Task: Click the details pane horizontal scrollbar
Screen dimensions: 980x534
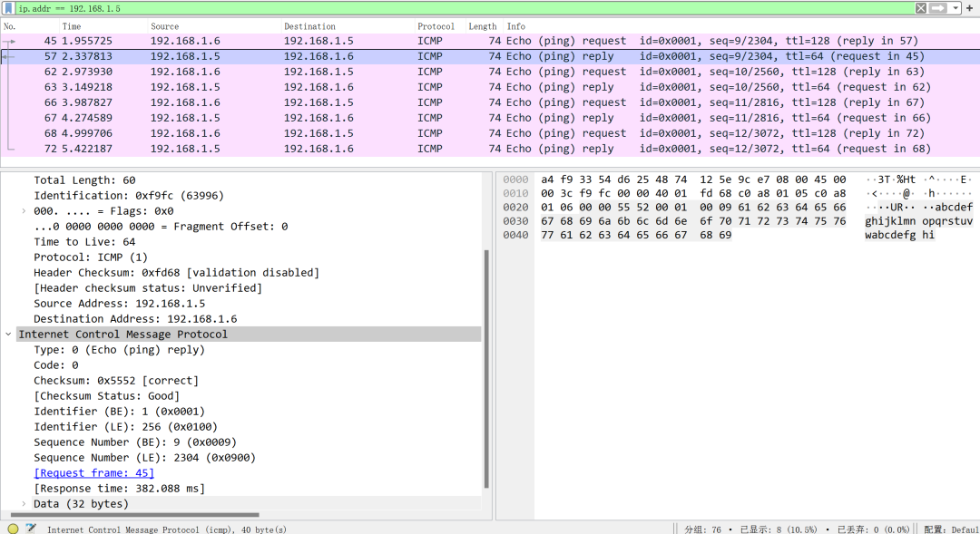Action: pyautogui.click(x=135, y=515)
